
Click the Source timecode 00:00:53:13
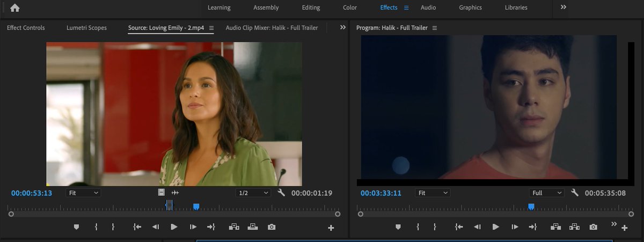pyautogui.click(x=32, y=193)
